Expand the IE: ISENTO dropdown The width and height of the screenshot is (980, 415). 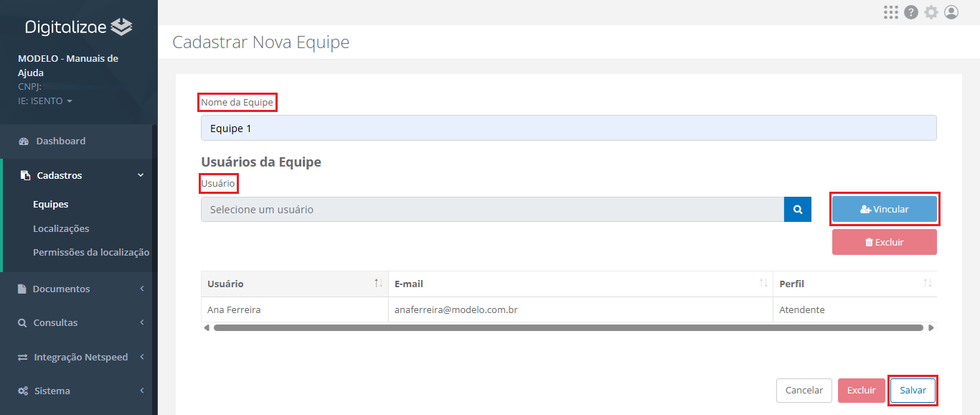click(45, 101)
